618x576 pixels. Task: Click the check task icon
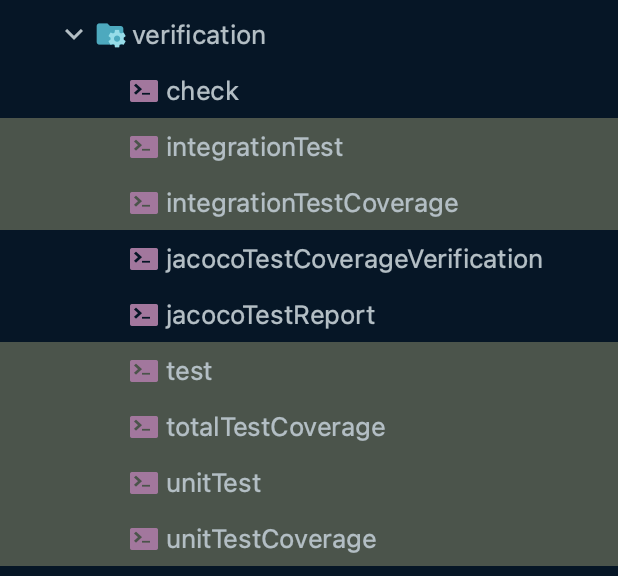(x=144, y=91)
